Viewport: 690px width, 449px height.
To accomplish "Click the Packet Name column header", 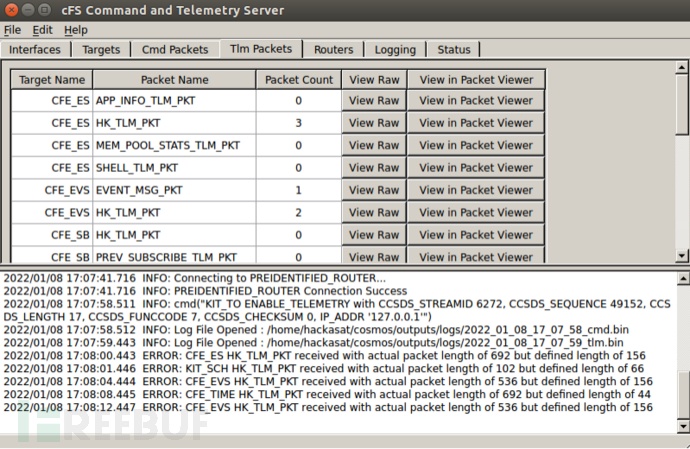I will click(x=174, y=80).
